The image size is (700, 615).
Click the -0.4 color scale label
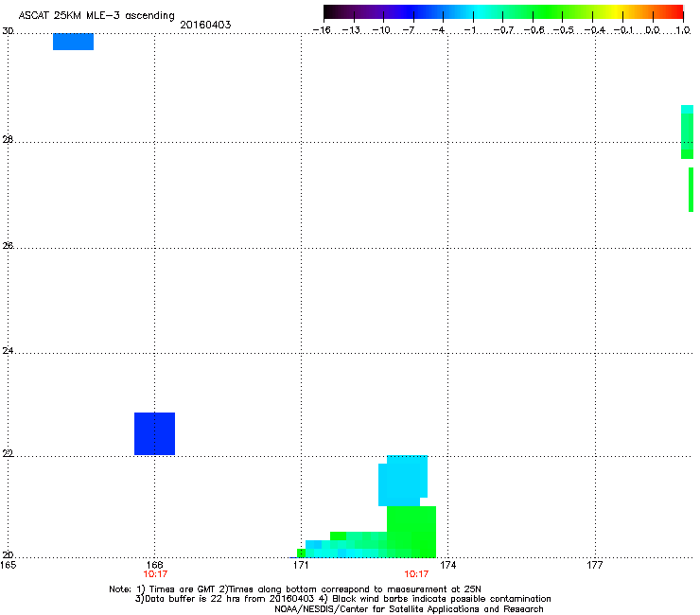coord(595,30)
